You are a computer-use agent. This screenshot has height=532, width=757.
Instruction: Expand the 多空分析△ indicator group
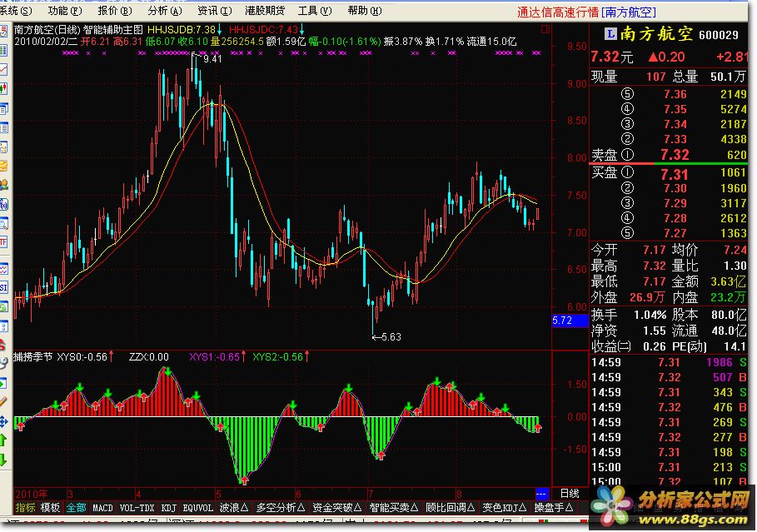tap(280, 507)
